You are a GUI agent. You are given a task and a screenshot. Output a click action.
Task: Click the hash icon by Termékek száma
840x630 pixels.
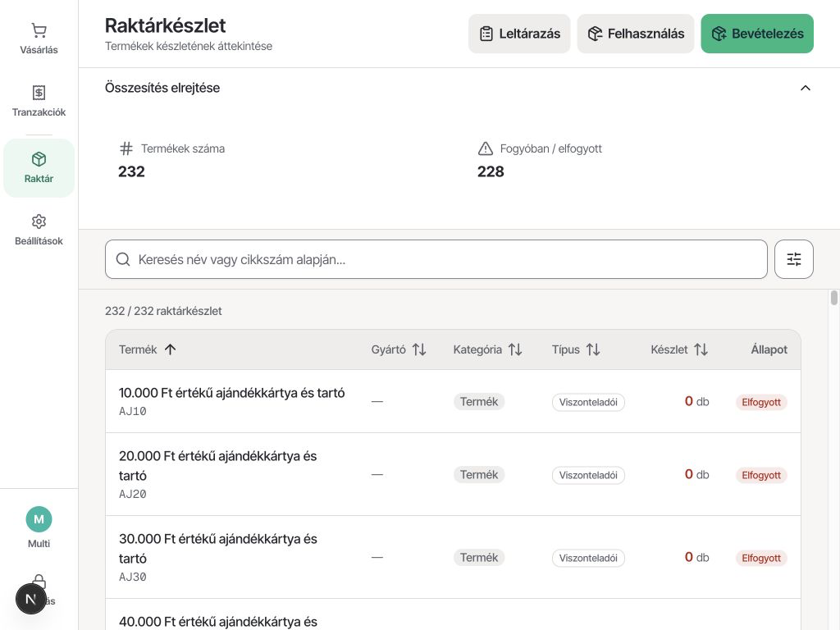[126, 148]
